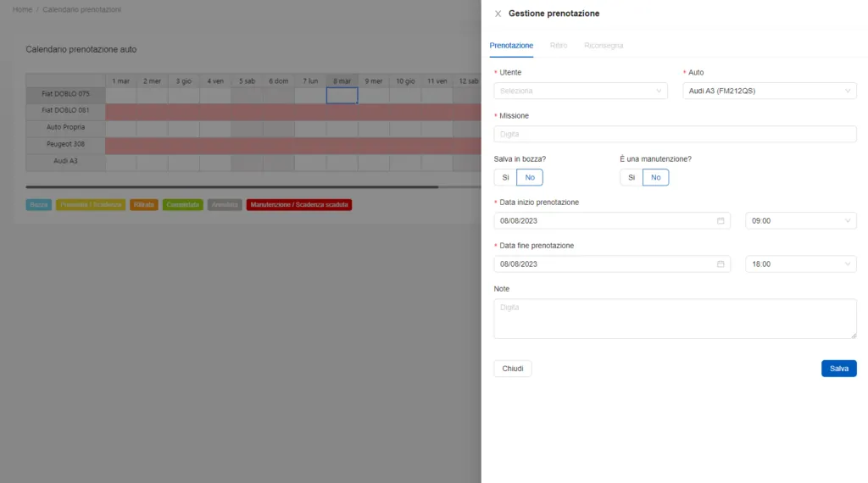The height and width of the screenshot is (483, 868).
Task: Choose No for È una manutenzione
Action: point(655,178)
